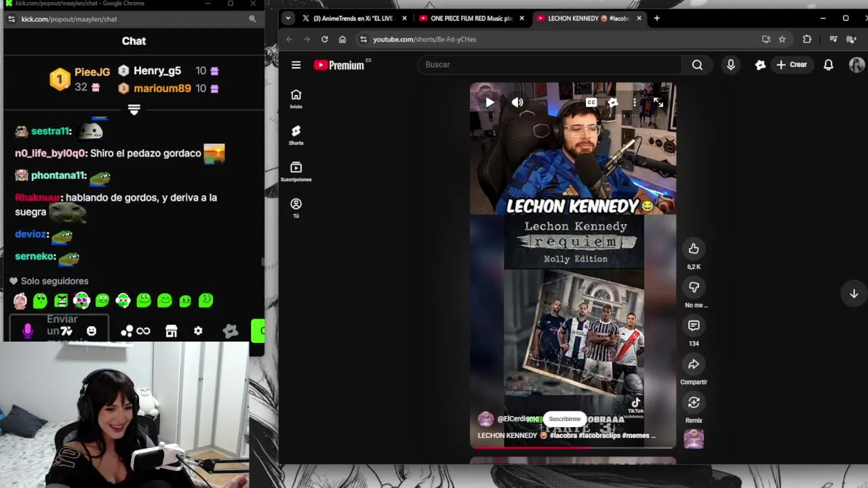The image size is (868, 488).
Task: Open the YouTube hamburger guide menu
Action: pyautogui.click(x=296, y=65)
